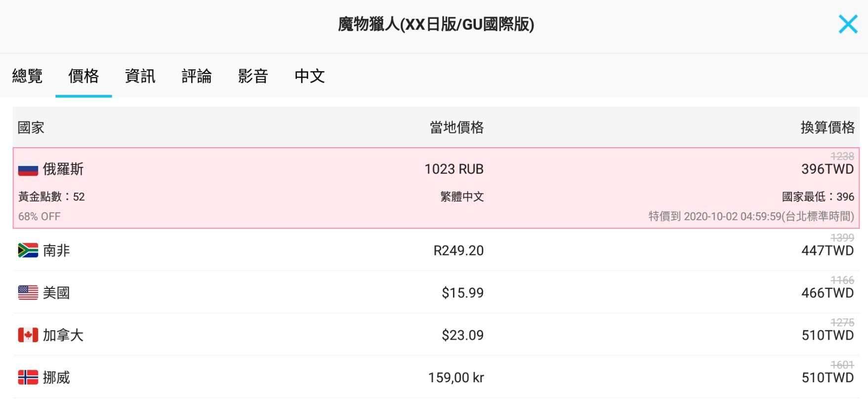Select the 挪威 159,00 kr price

pyautogui.click(x=455, y=378)
